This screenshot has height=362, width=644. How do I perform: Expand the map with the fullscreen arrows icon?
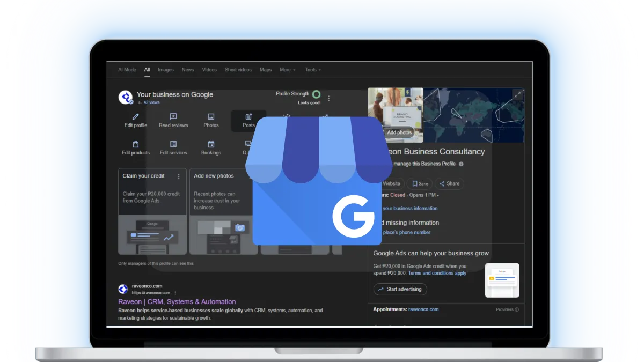pyautogui.click(x=518, y=95)
